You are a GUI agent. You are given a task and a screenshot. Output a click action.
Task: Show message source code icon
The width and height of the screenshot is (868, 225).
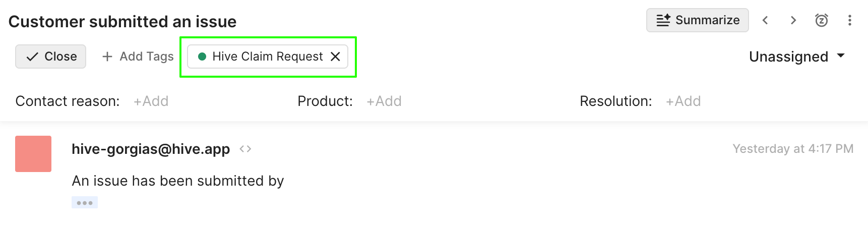point(245,149)
